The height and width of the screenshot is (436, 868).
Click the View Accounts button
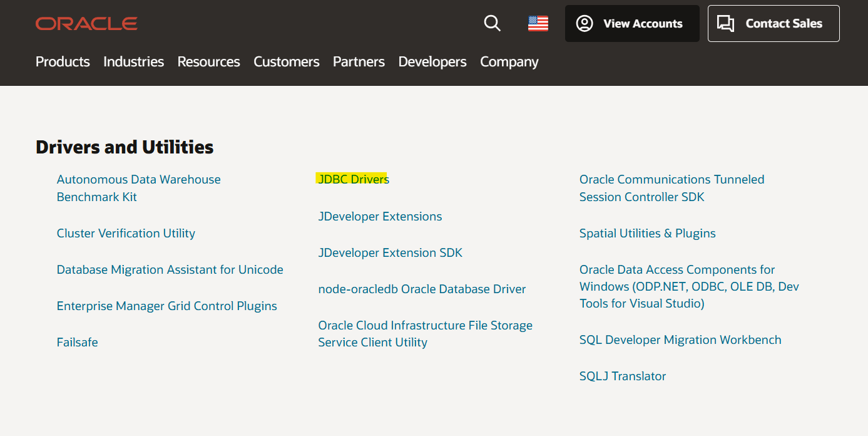pyautogui.click(x=632, y=24)
